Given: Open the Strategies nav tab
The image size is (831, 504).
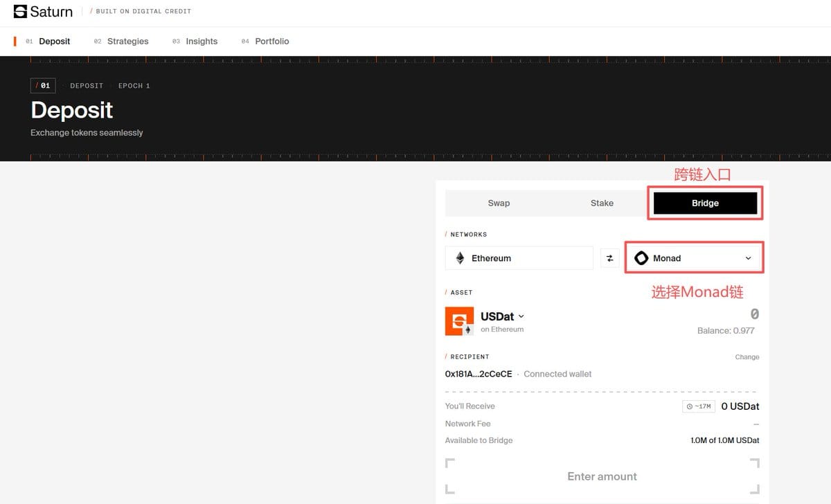Looking at the screenshot, I should click(121, 42).
